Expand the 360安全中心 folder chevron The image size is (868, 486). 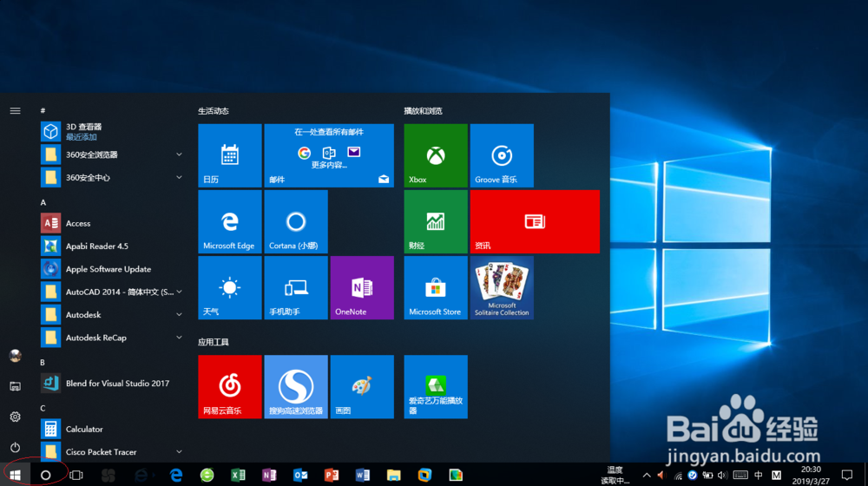pyautogui.click(x=179, y=177)
